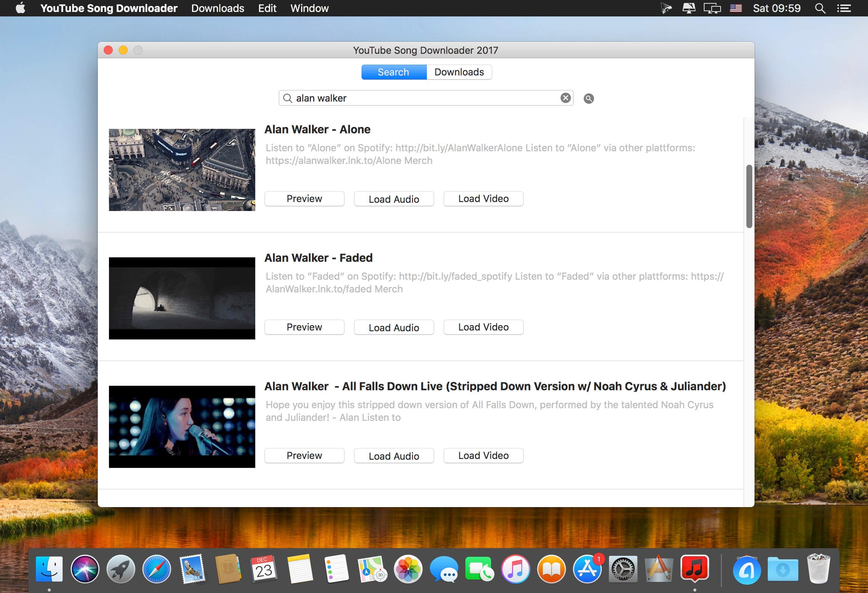Open iTunes from the Dock
Viewport: 868px width, 593px height.
pos(515,569)
